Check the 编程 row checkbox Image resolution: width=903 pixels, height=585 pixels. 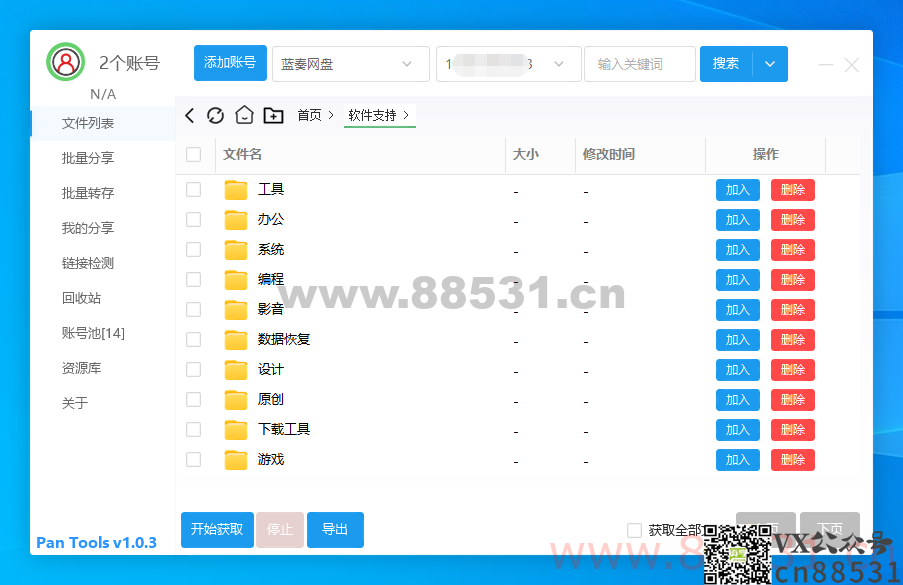coord(194,279)
